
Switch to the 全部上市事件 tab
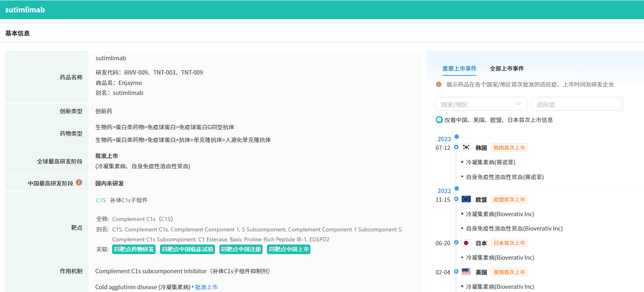pyautogui.click(x=507, y=69)
